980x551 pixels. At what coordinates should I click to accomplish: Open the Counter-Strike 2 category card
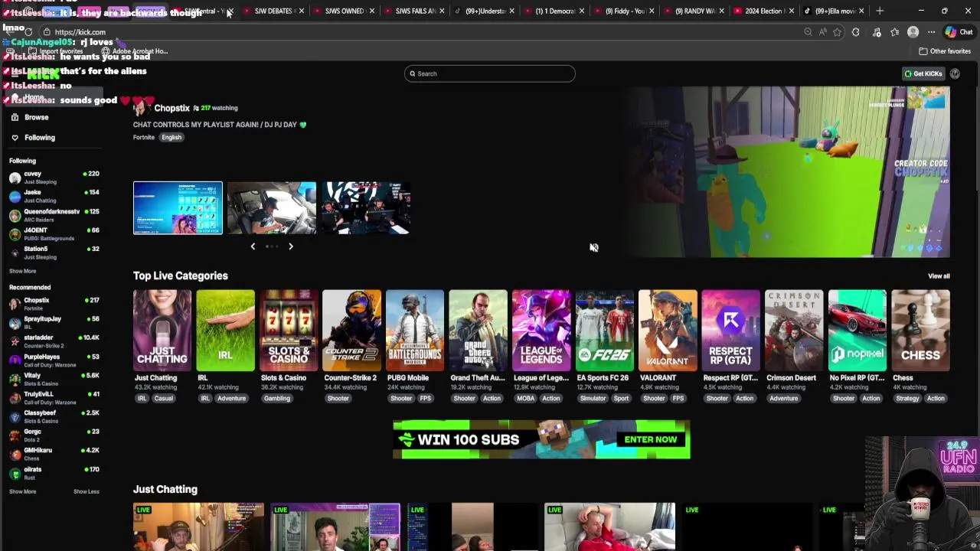[351, 331]
